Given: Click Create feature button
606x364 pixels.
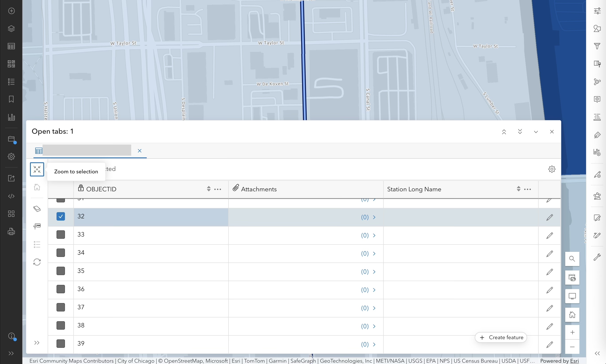Looking at the screenshot, I should tap(501, 337).
